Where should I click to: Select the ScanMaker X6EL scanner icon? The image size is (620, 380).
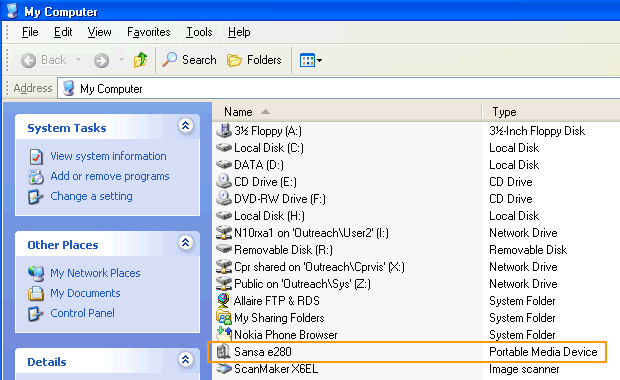pyautogui.click(x=223, y=369)
